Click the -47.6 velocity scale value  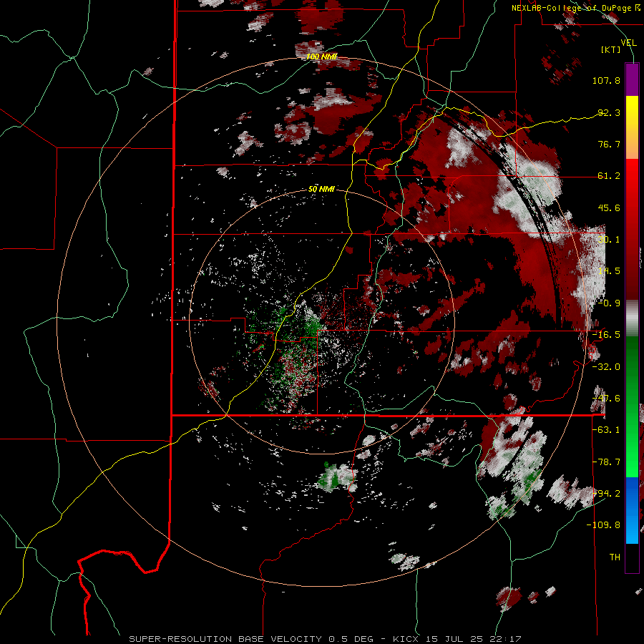(x=606, y=398)
